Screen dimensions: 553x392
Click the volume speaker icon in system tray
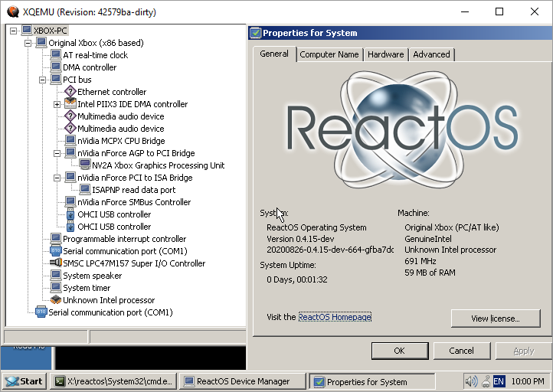(x=471, y=381)
